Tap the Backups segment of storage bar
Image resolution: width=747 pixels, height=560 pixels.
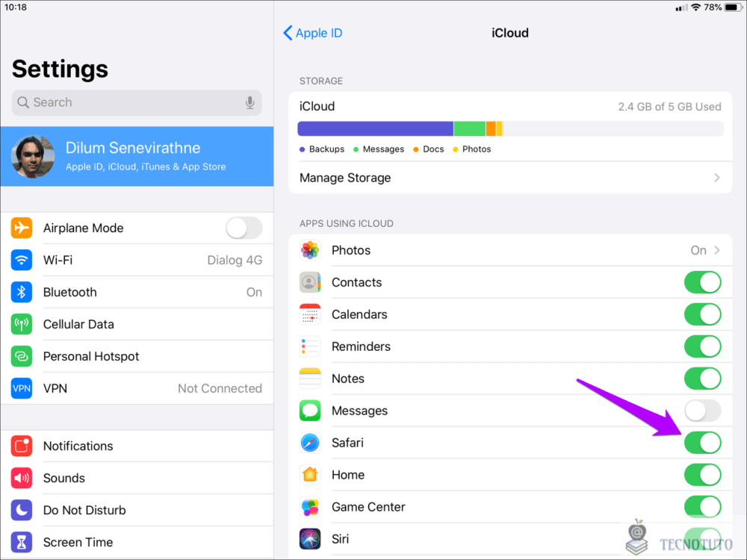[376, 128]
